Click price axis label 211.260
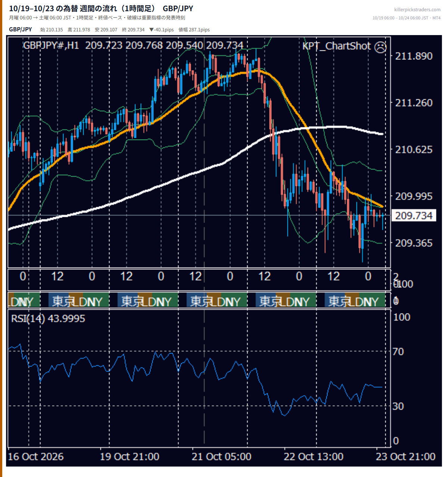Image resolution: width=448 pixels, height=477 pixels. tap(414, 103)
